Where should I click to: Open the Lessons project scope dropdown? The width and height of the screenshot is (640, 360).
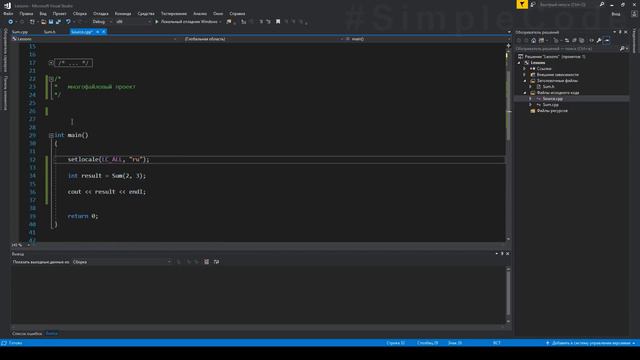tap(94, 39)
